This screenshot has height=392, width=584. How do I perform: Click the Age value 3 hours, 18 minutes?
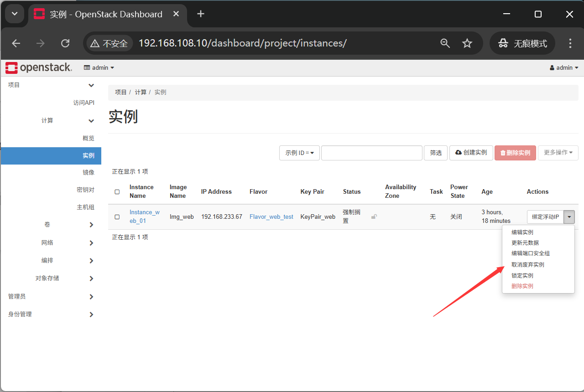coord(496,217)
